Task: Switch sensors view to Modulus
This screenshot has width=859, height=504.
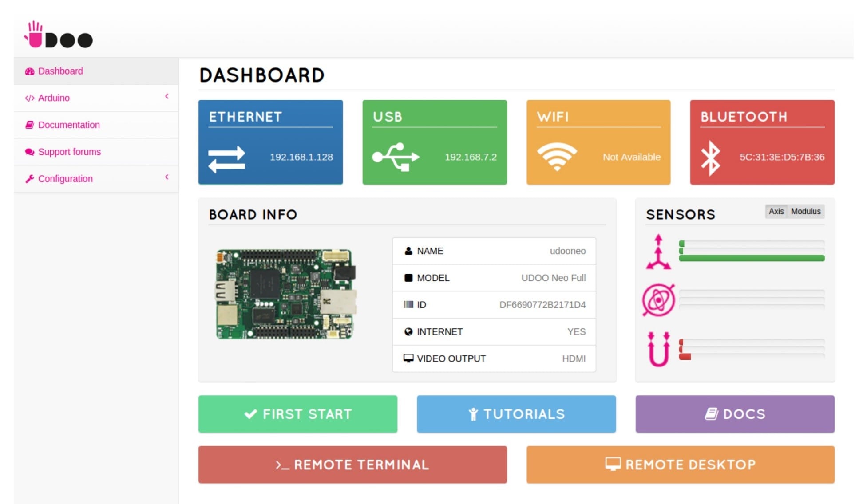Action: tap(806, 212)
